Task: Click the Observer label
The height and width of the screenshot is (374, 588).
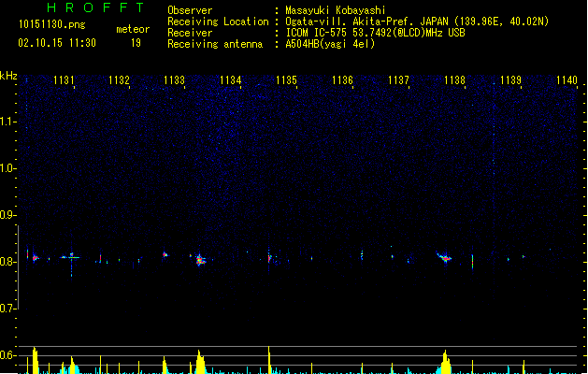Action: tap(190, 10)
